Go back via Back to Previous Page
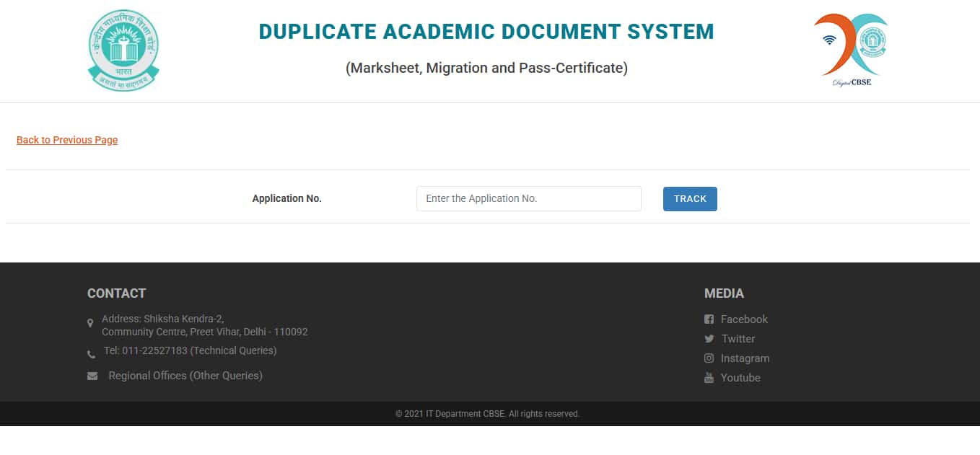 point(67,140)
